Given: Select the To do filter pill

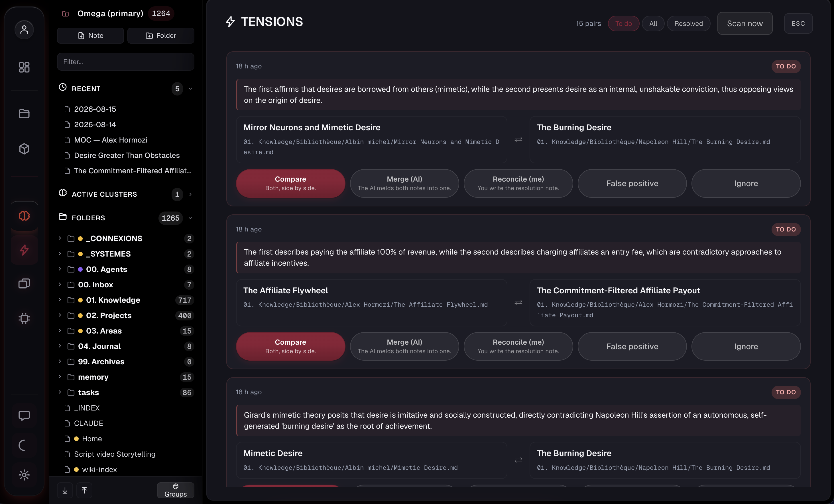Looking at the screenshot, I should pos(623,24).
